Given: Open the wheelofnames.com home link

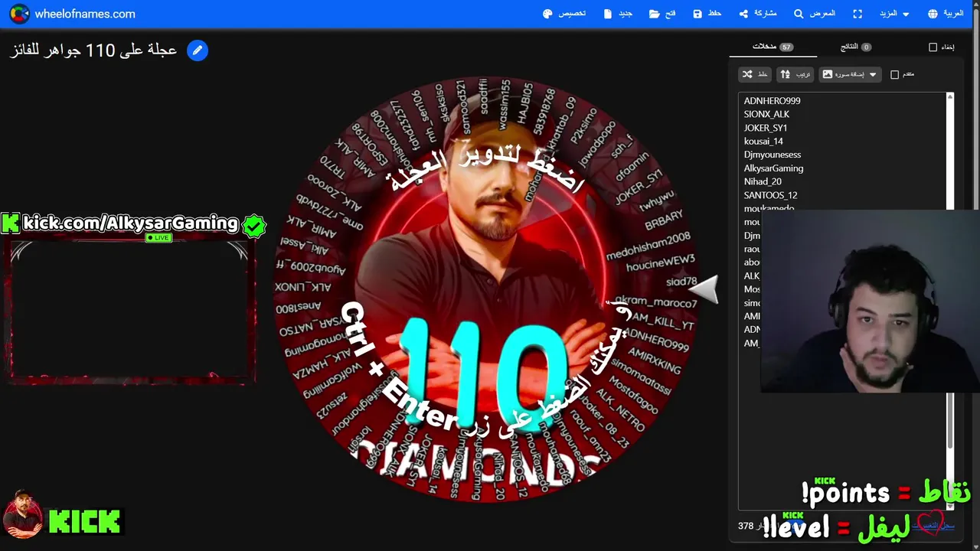Looking at the screenshot, I should tap(85, 14).
